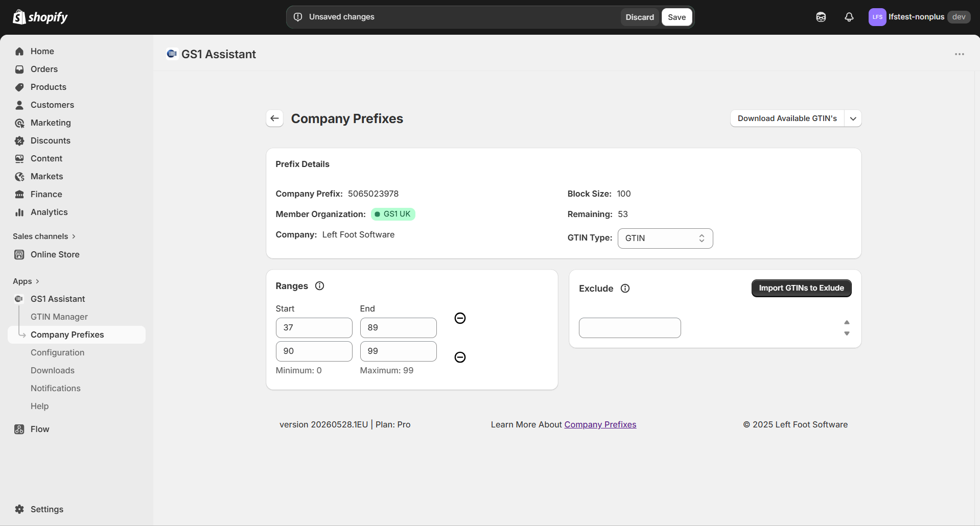
Task: Expand the Sales channels section
Action: pyautogui.click(x=44, y=236)
